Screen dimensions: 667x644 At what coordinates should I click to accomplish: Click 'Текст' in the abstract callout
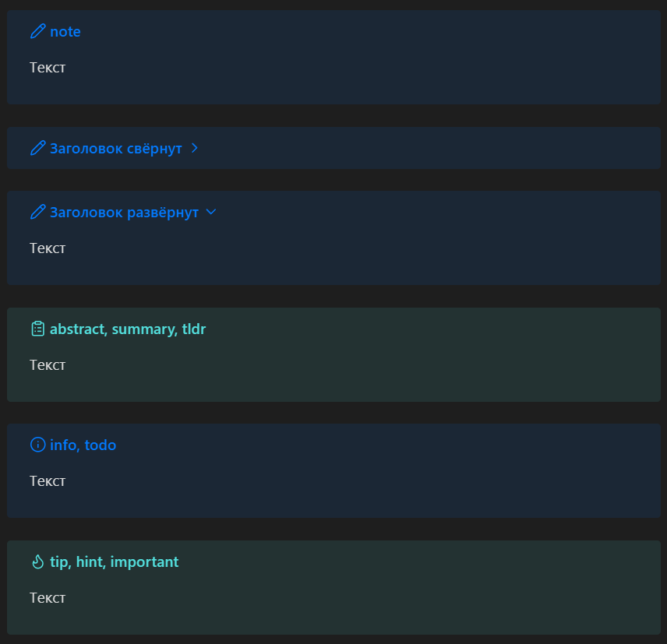coord(48,365)
